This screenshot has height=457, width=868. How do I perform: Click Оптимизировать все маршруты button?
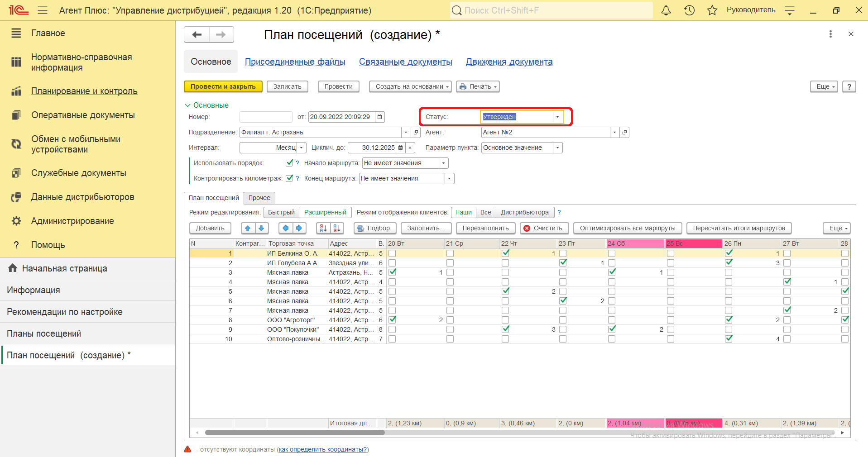(x=628, y=228)
